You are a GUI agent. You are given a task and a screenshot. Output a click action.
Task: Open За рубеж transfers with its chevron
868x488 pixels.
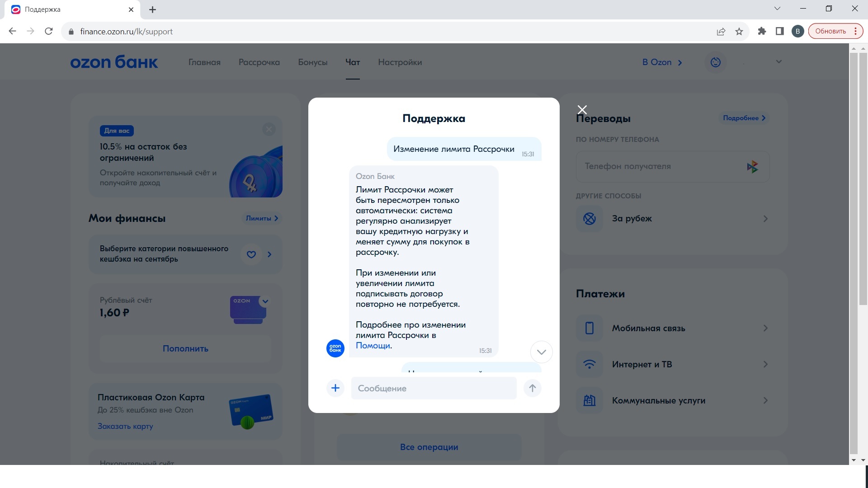765,219
